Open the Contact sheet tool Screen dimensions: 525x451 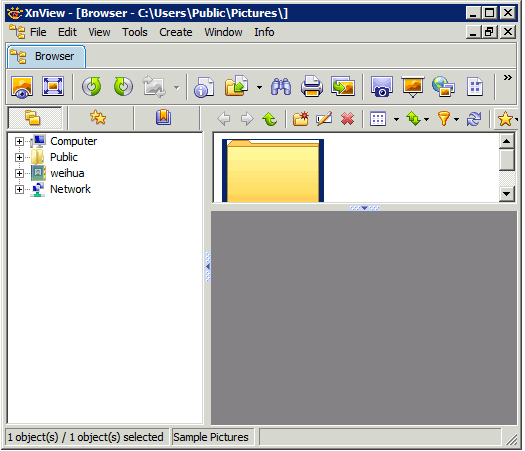coord(475,87)
